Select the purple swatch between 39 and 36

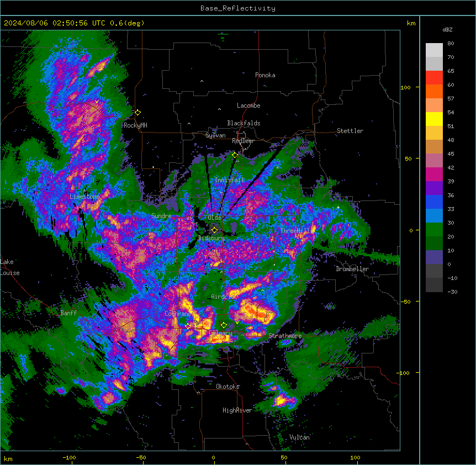[434, 188]
